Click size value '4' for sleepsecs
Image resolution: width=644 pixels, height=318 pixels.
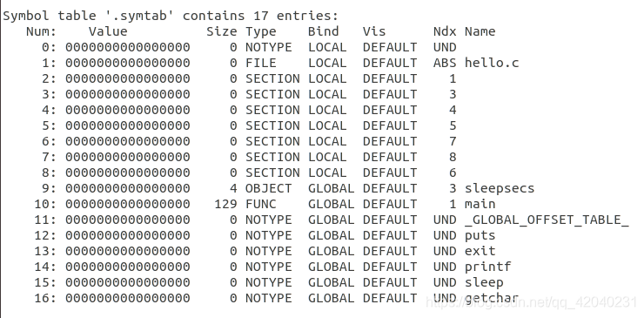[x=233, y=188]
